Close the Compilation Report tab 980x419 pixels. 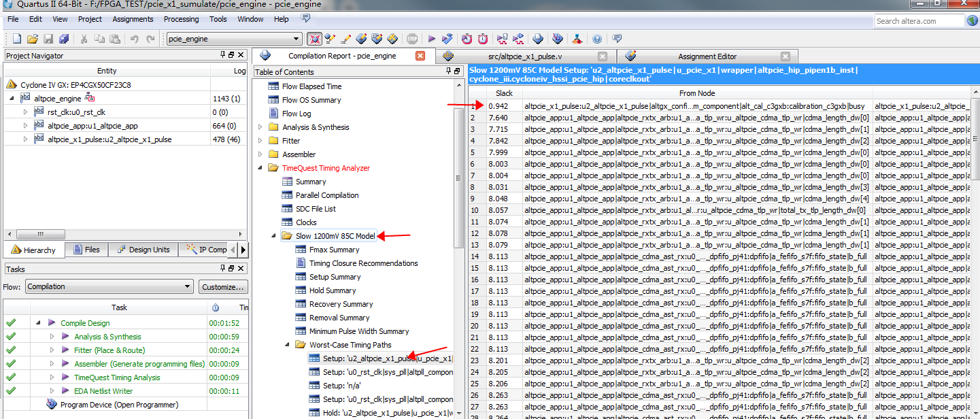pyautogui.click(x=420, y=56)
